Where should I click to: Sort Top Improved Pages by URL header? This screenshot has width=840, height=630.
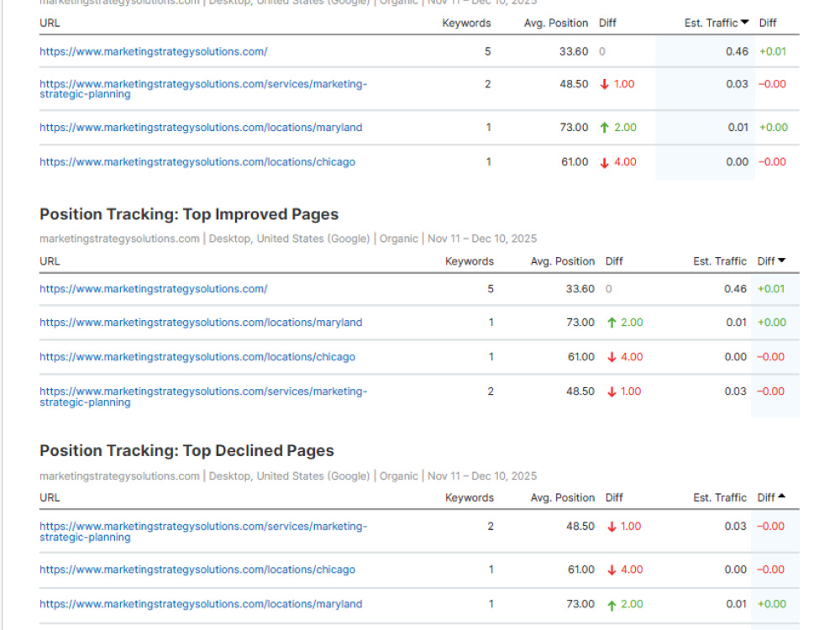point(50,261)
